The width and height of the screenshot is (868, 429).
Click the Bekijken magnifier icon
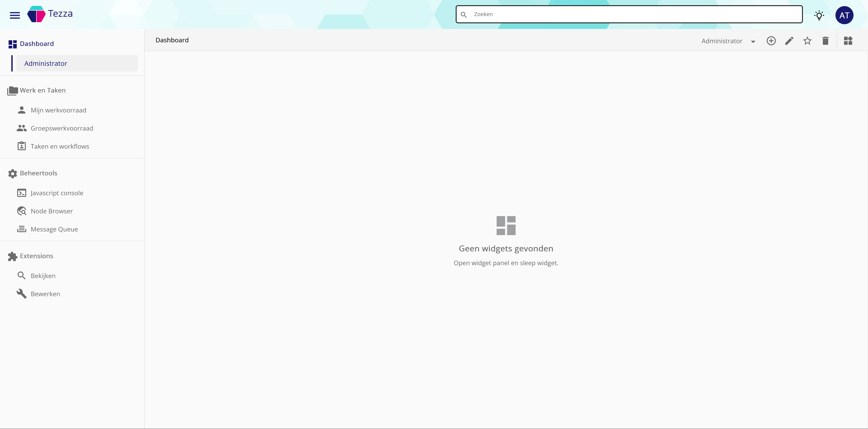21,276
